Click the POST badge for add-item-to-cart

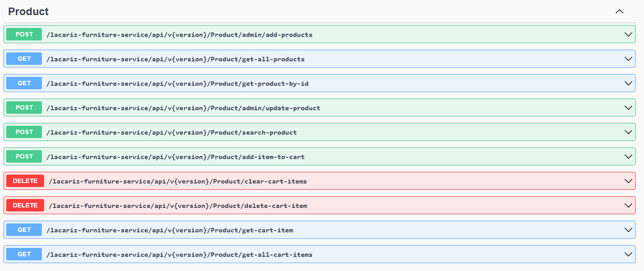(x=24, y=156)
